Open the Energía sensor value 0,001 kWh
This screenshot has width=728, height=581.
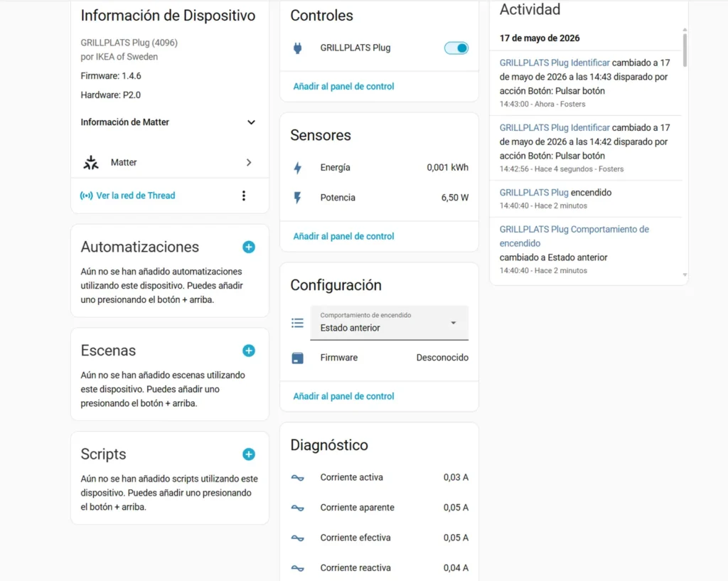[448, 168]
